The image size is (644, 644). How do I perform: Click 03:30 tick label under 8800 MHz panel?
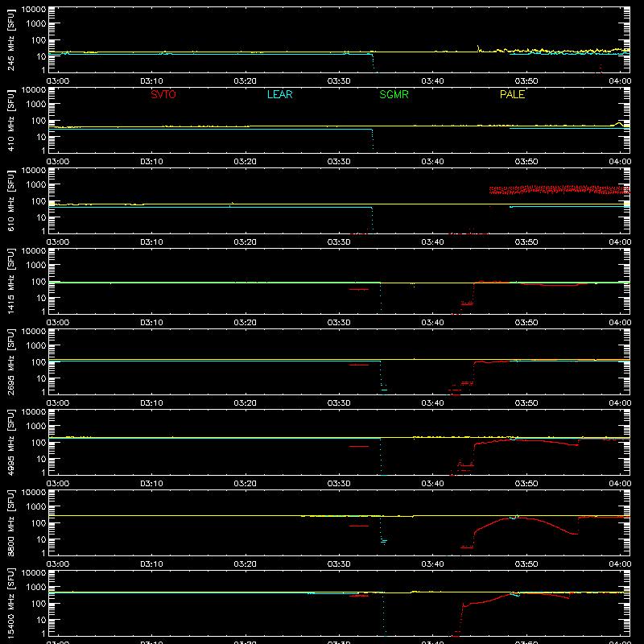point(339,564)
